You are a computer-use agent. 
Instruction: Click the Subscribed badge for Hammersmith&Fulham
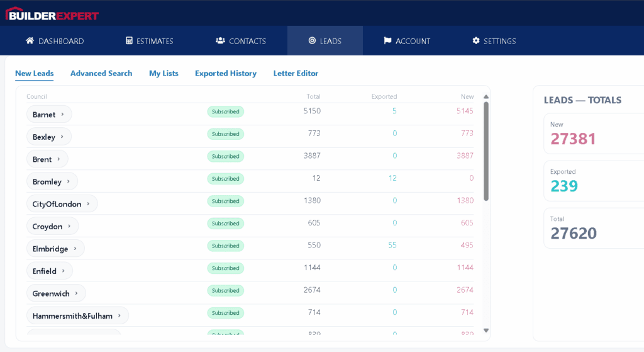click(226, 313)
